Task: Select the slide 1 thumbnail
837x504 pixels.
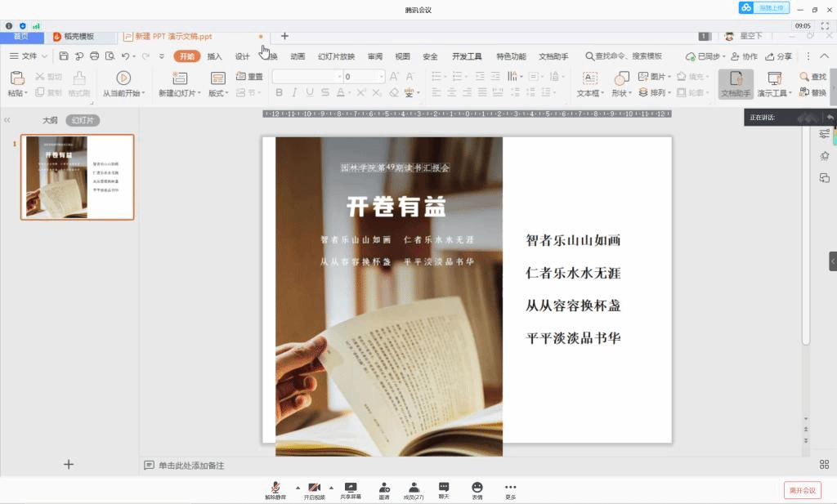Action: pos(78,177)
